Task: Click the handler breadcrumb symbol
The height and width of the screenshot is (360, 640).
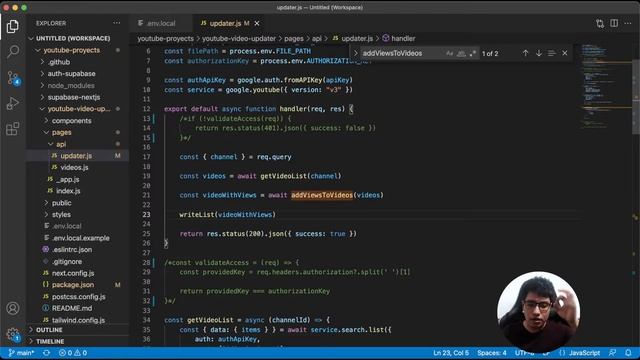Action: [x=399, y=38]
